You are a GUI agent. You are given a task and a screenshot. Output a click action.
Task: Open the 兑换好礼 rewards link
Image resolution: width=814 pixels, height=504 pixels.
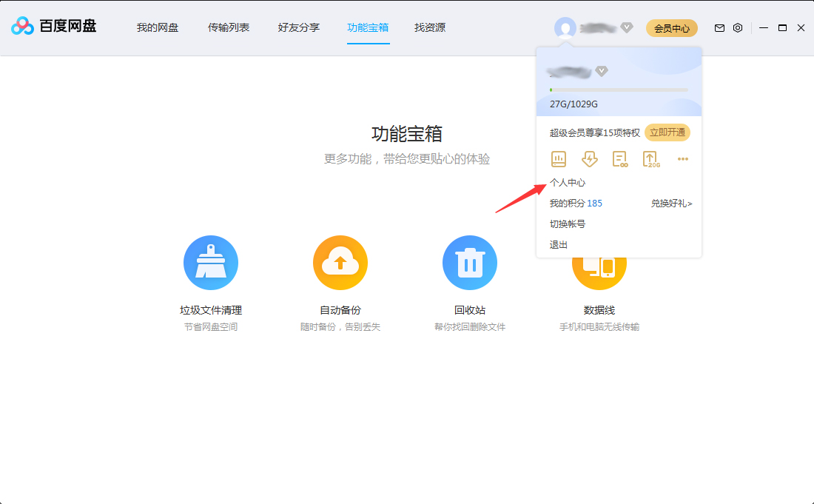[671, 203]
